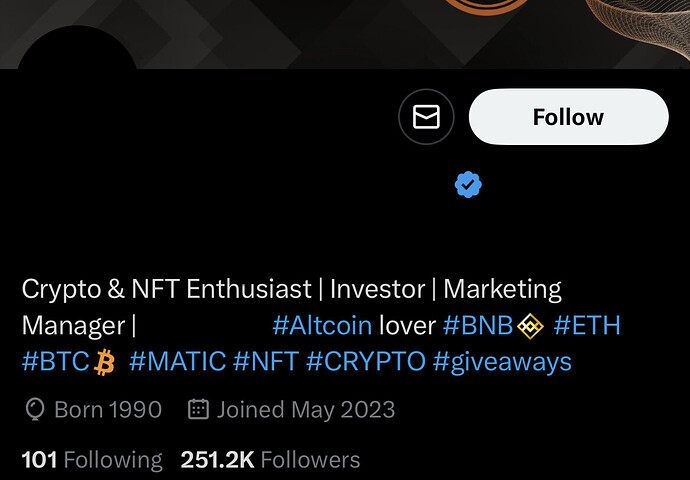Click the blue verified checkmark badge
690x480 pixels.
468,185
